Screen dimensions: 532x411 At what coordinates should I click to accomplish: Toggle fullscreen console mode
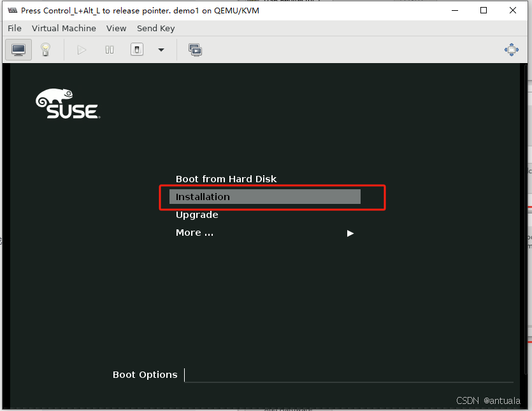512,50
